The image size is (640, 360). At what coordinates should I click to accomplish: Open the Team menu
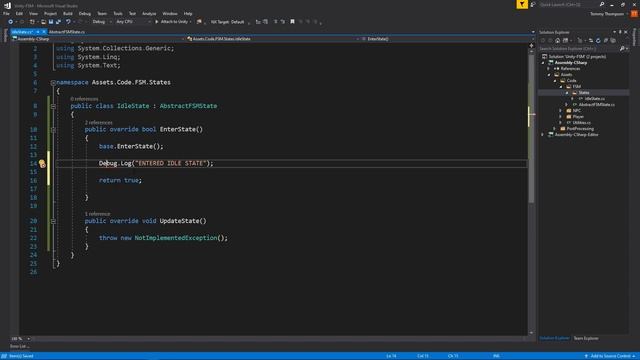pyautogui.click(x=102, y=13)
